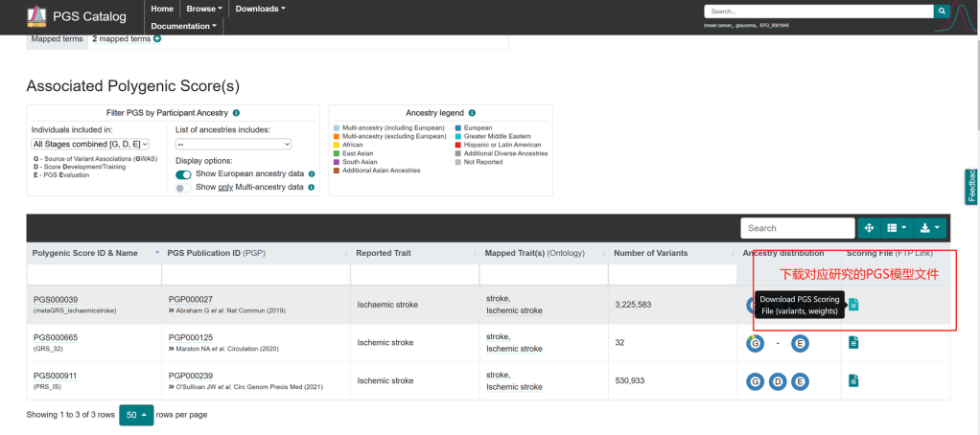The width and height of the screenshot is (980, 435).
Task: Click the African color swatch in legend
Action: 337,145
